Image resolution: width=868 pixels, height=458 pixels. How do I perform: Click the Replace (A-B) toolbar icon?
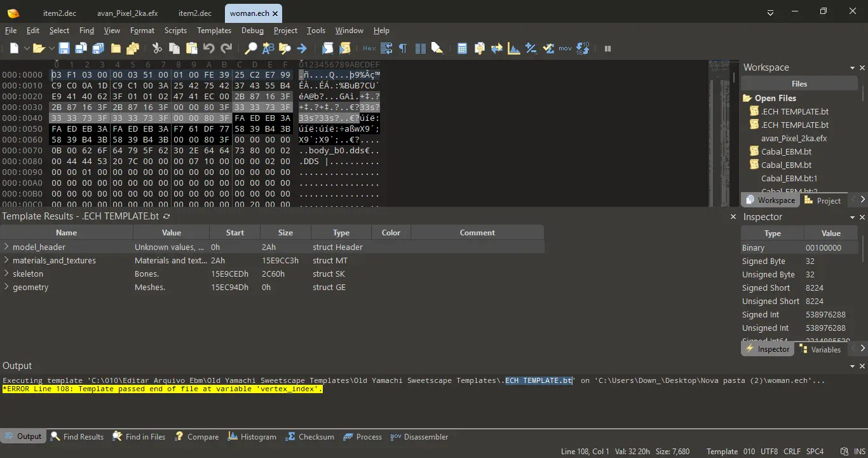click(268, 48)
